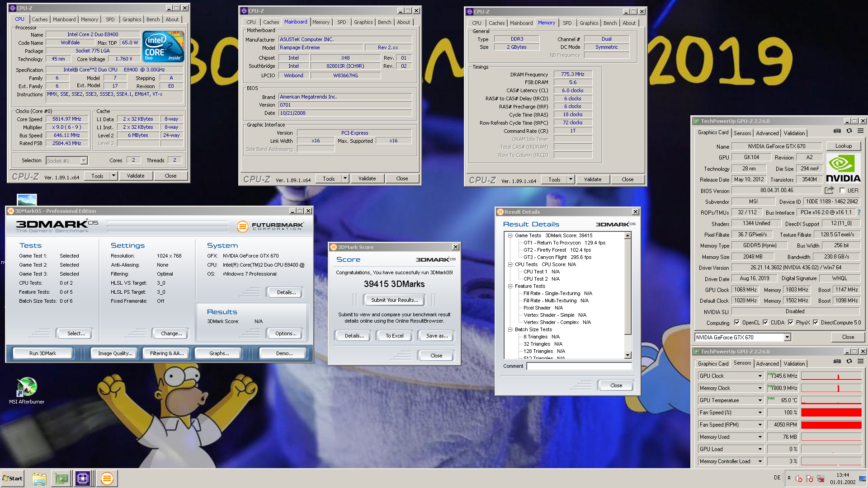Toggle DirectCompute 5.0 checkbox
Screen dimensions: 868x488
[816, 323]
